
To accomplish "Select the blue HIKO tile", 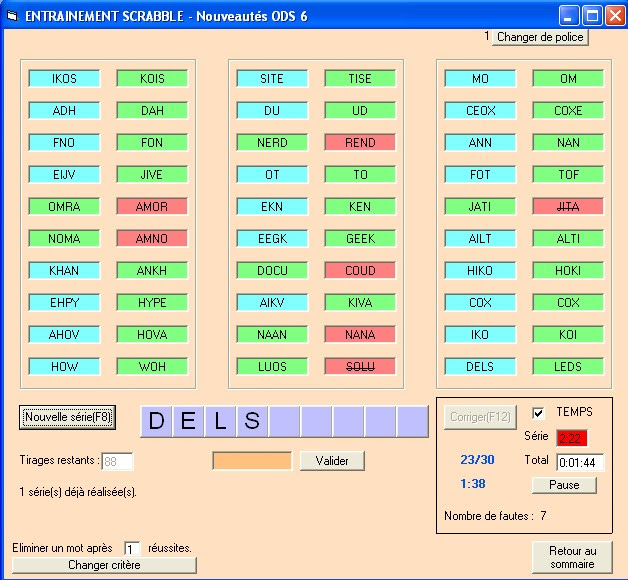I will [480, 271].
